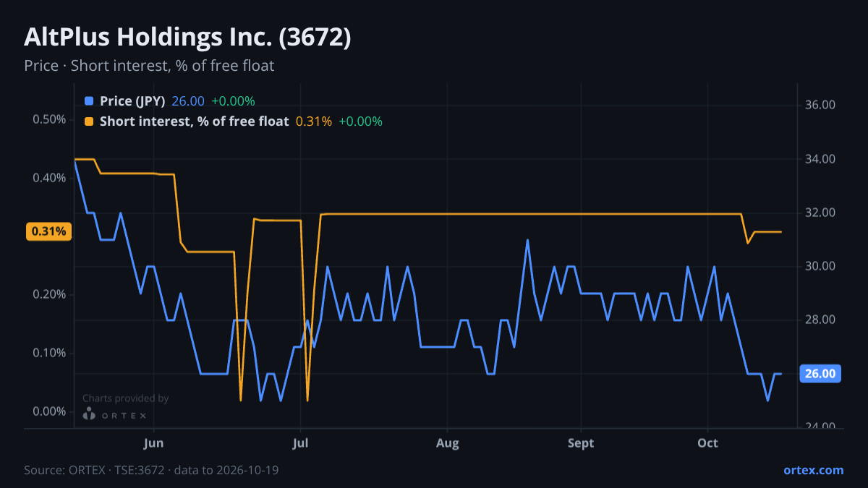Click the legend price value 26.00

click(x=188, y=101)
